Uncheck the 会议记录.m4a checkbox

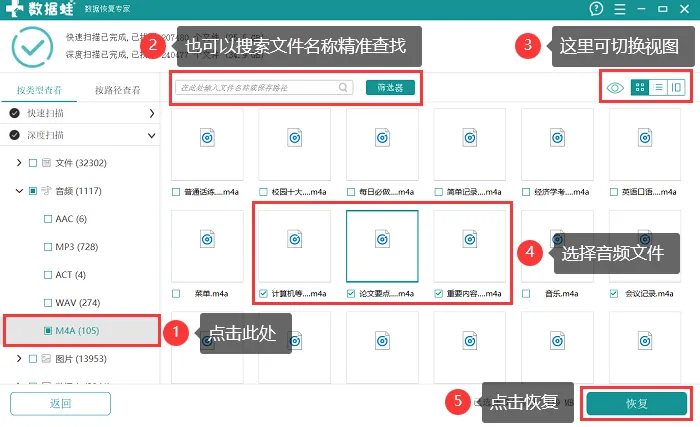pos(613,294)
